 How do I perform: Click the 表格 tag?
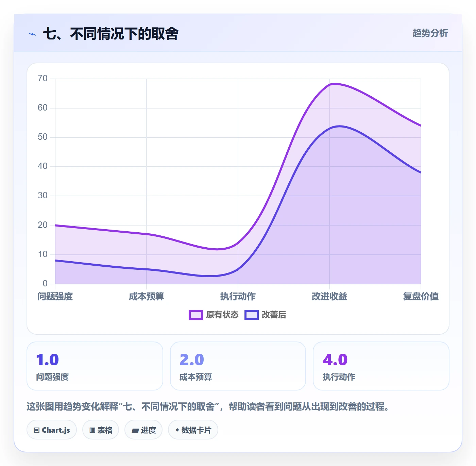(101, 430)
